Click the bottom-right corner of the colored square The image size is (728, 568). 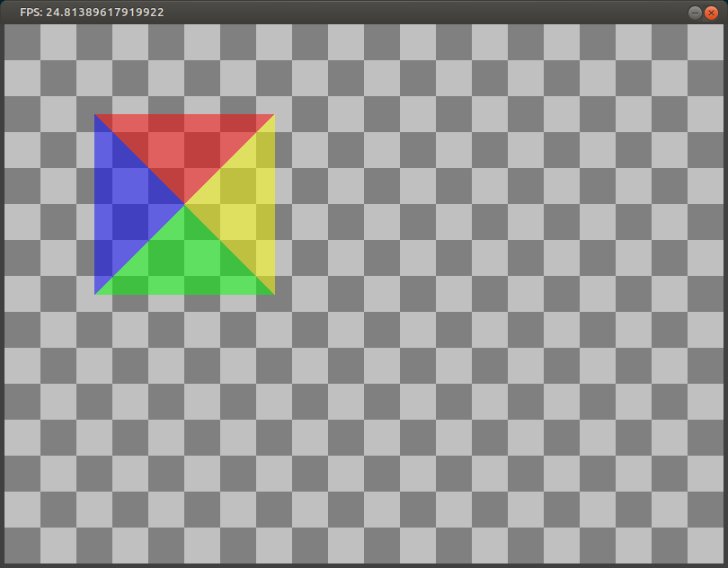(x=274, y=290)
